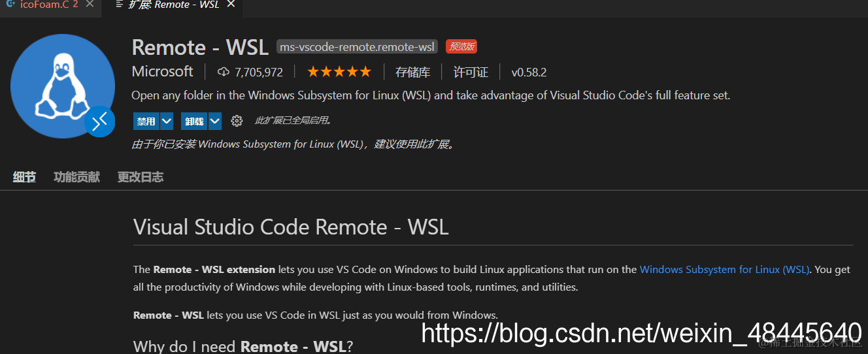This screenshot has width=868, height=354.
Task: Expand the 禁用 disable dropdown arrow
Action: point(167,121)
